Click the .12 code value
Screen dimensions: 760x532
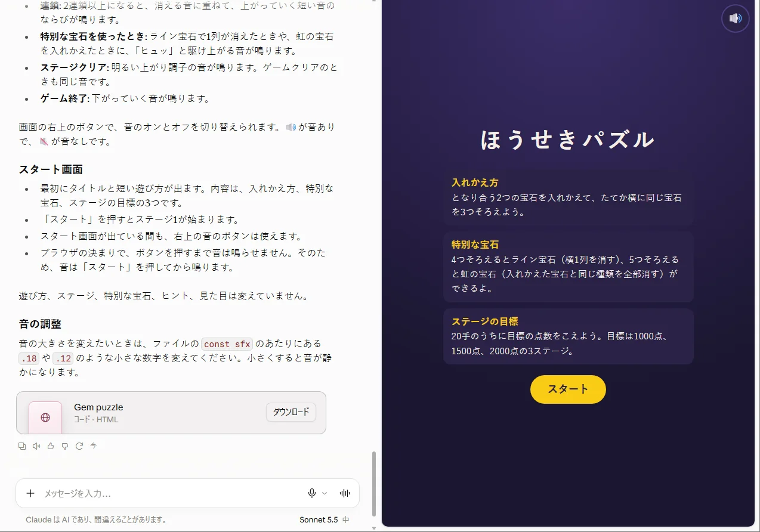[63, 358]
